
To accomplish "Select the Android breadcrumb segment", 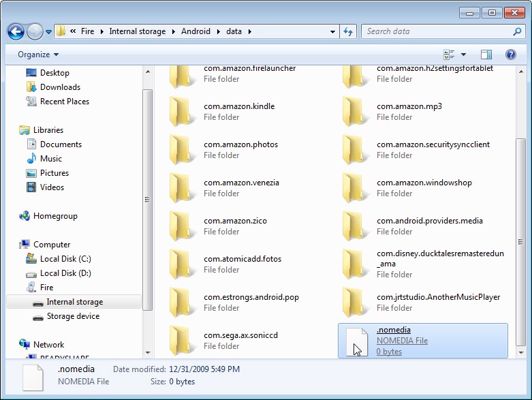I will tap(195, 31).
